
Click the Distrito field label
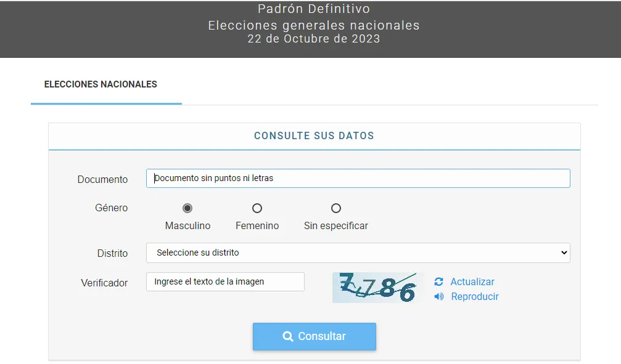pyautogui.click(x=112, y=253)
